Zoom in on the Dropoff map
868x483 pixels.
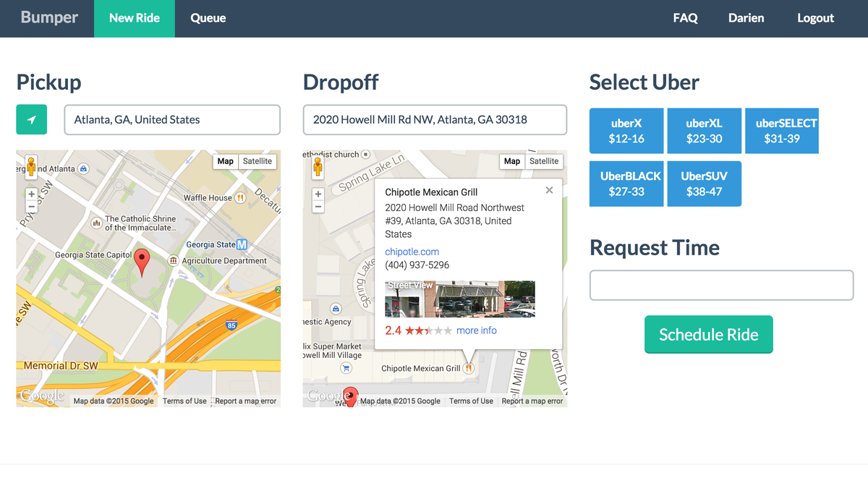(x=318, y=194)
